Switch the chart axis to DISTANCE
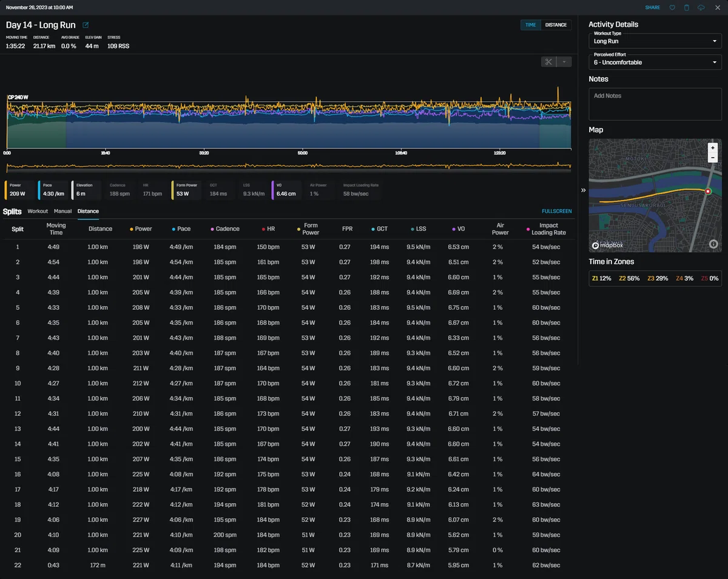 (x=556, y=25)
